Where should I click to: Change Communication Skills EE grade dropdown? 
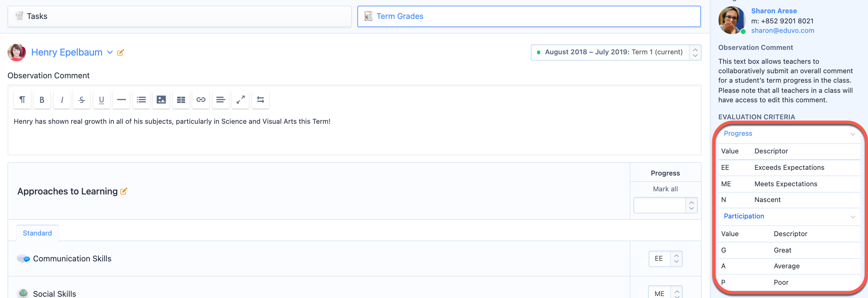(x=665, y=259)
